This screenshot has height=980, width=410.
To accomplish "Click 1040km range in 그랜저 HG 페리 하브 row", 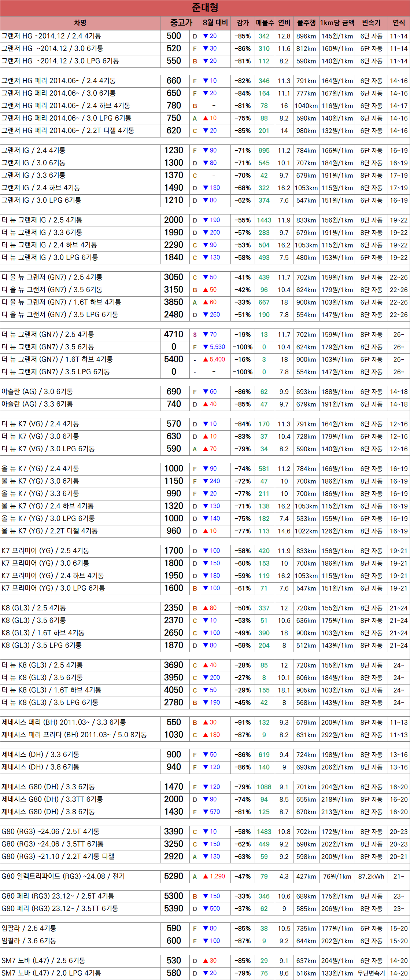I will point(306,106).
